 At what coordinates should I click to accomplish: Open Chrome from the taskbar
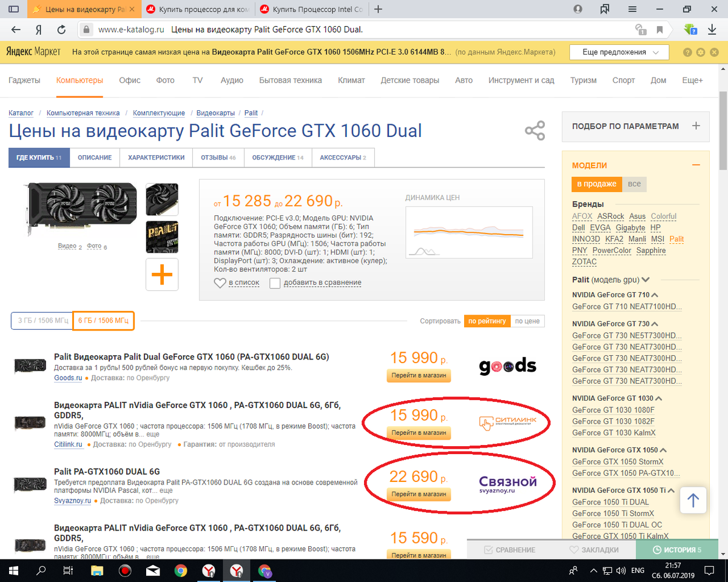pyautogui.click(x=180, y=570)
